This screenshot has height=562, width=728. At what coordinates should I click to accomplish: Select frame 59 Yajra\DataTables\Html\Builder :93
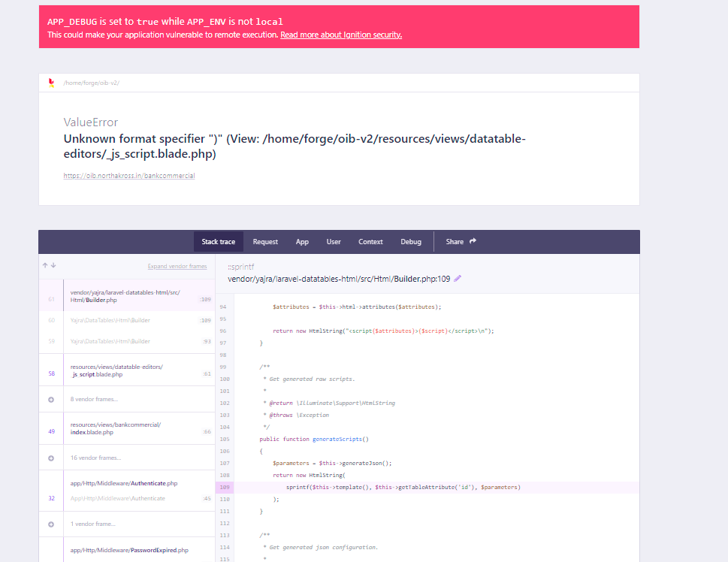coord(127,341)
